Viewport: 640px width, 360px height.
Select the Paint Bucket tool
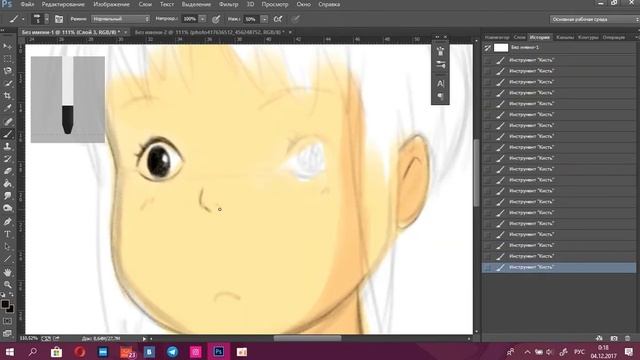coord(7,184)
